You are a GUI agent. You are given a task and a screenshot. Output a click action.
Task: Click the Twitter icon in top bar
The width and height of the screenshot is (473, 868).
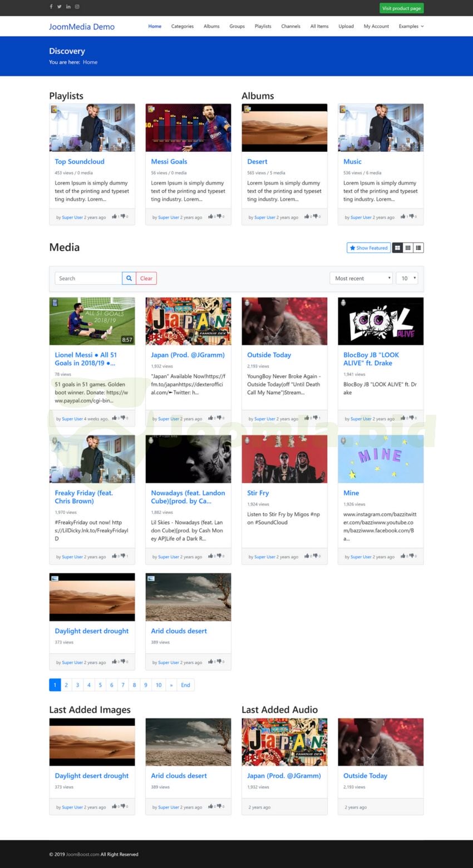pos(60,7)
